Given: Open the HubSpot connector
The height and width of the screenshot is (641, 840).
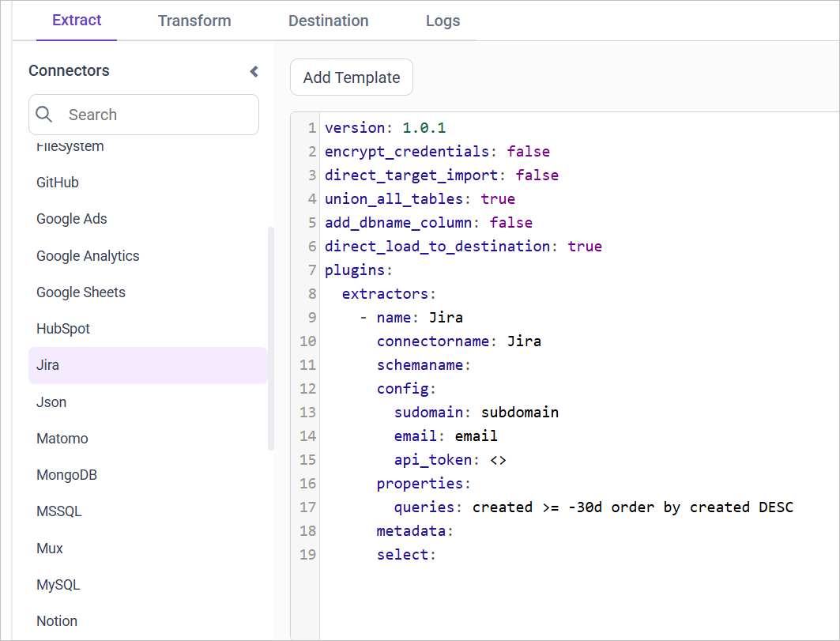Looking at the screenshot, I should click(63, 328).
